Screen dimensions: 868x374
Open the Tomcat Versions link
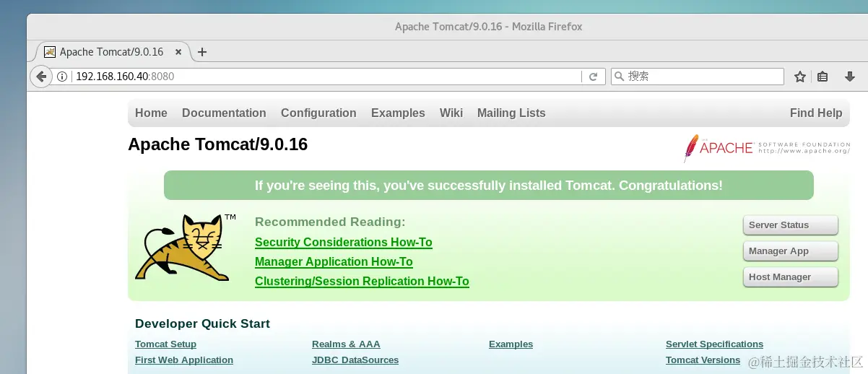703,360
